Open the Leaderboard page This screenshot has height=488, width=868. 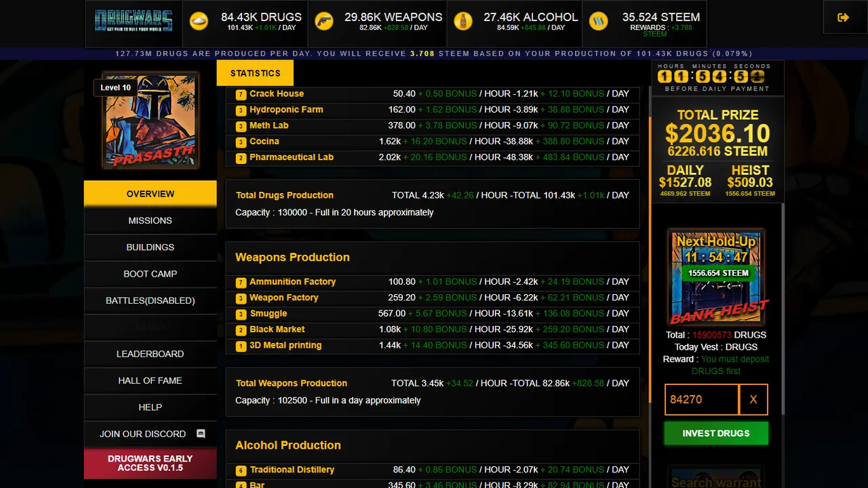point(151,354)
